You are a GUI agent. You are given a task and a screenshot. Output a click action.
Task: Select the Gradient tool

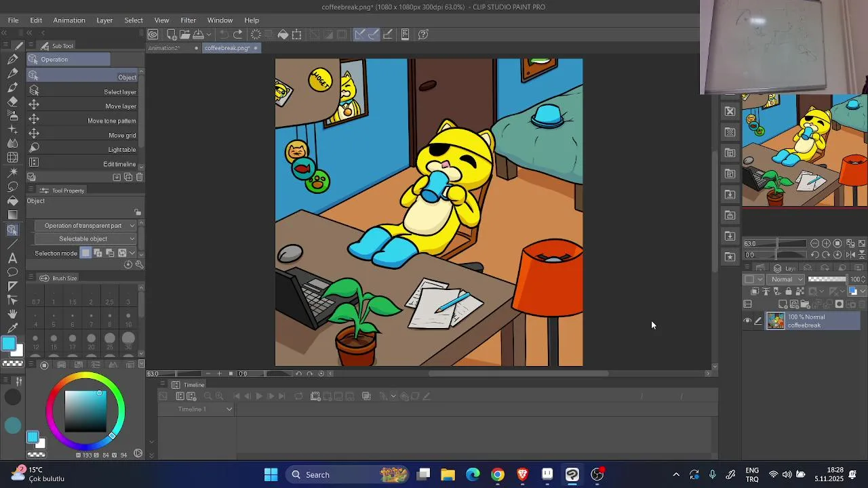[x=12, y=215]
